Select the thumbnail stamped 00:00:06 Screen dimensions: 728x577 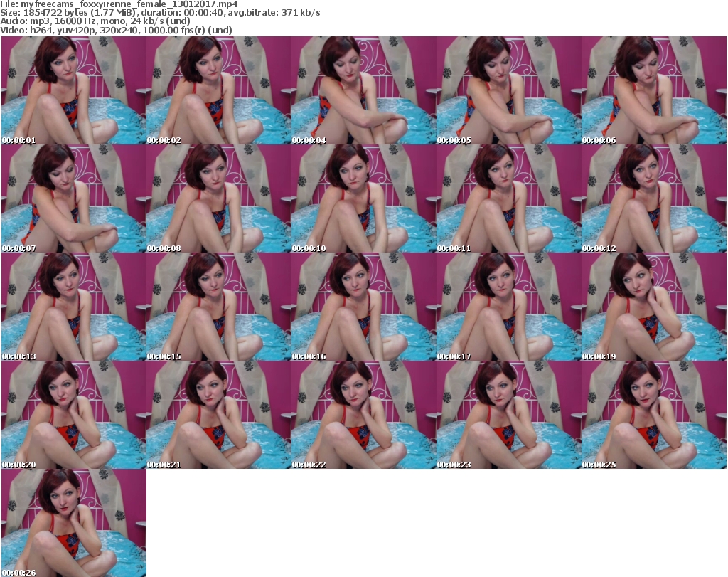pos(654,90)
